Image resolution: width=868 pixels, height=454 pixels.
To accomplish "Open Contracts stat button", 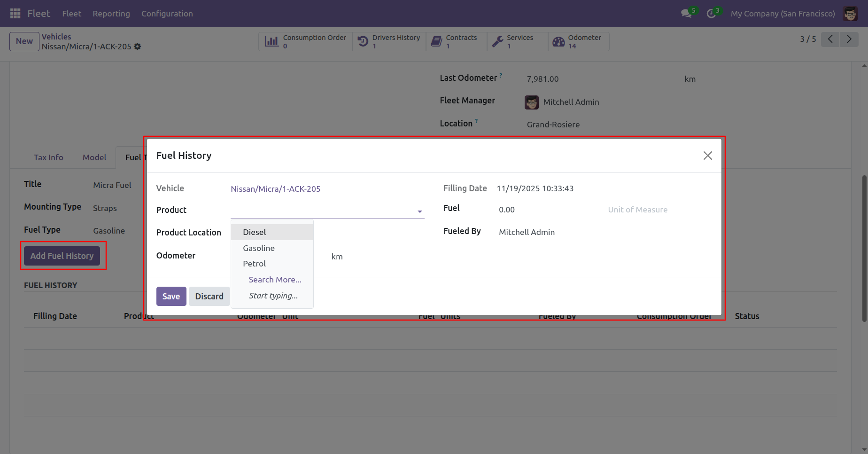I will click(x=457, y=41).
